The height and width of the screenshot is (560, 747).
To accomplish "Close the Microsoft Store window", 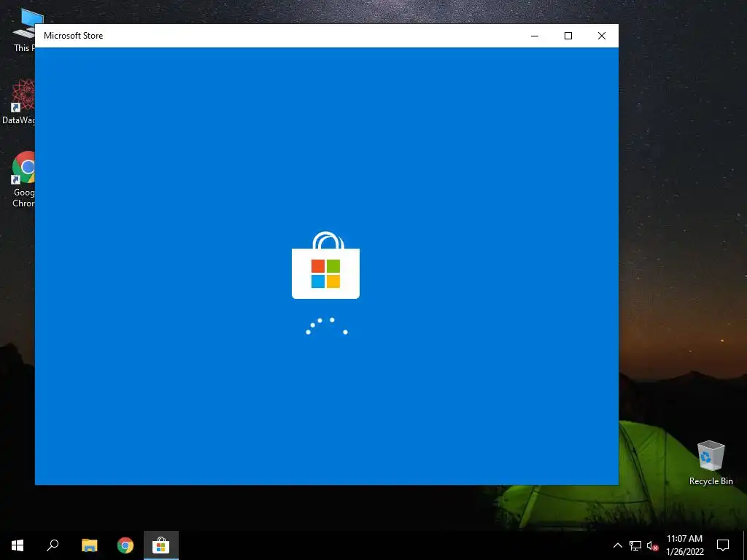I will tap(602, 36).
